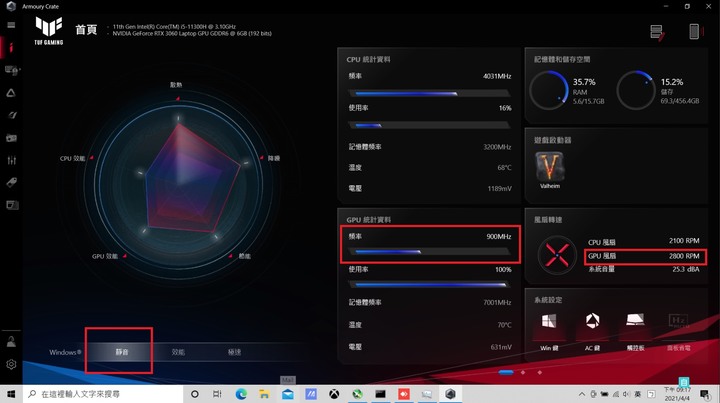Click the GPU 統計資料 panel header

[x=368, y=220]
